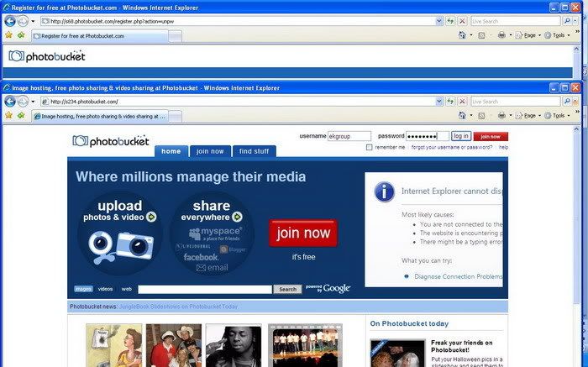This screenshot has height=367, width=588.
Task: Click Refresh icon in the s234.photobucket.com window
Action: (449, 102)
